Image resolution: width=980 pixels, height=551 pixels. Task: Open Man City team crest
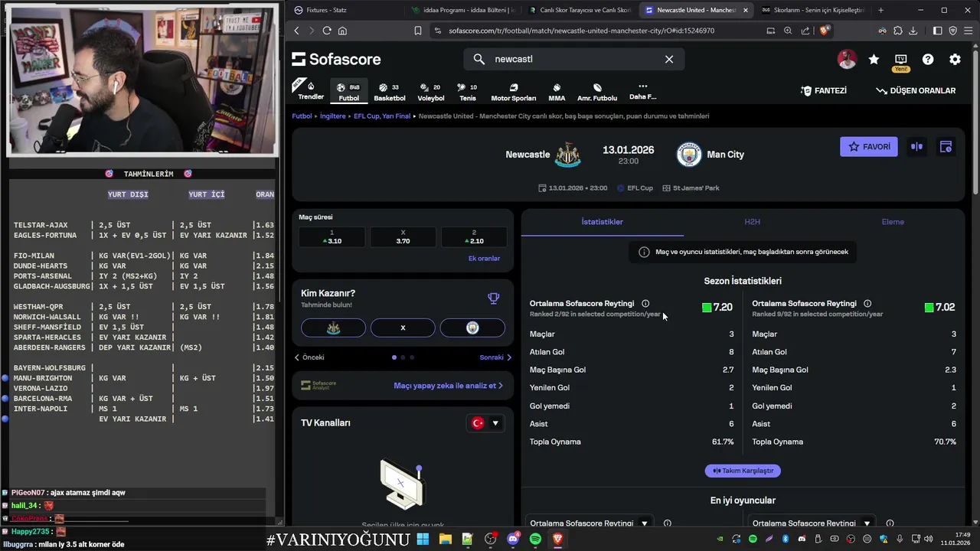pos(689,155)
